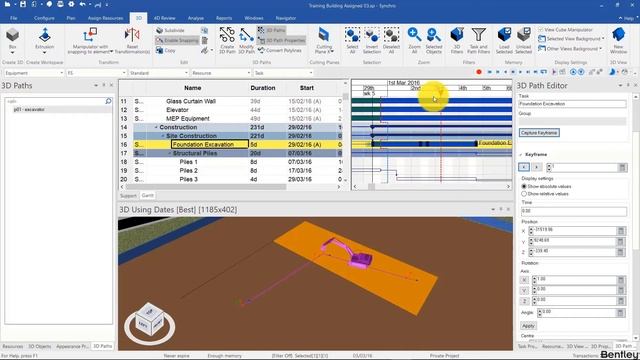Click the Extrusion tool icon

(44, 36)
